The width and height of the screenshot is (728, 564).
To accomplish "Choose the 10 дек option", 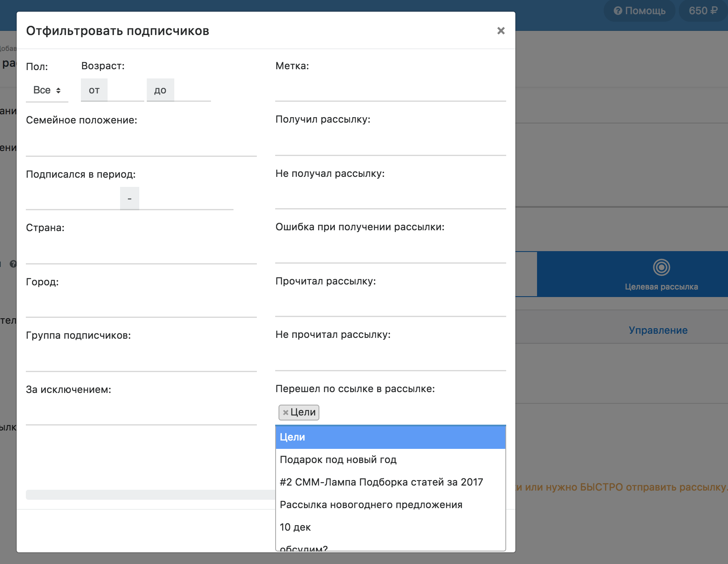I will click(391, 527).
